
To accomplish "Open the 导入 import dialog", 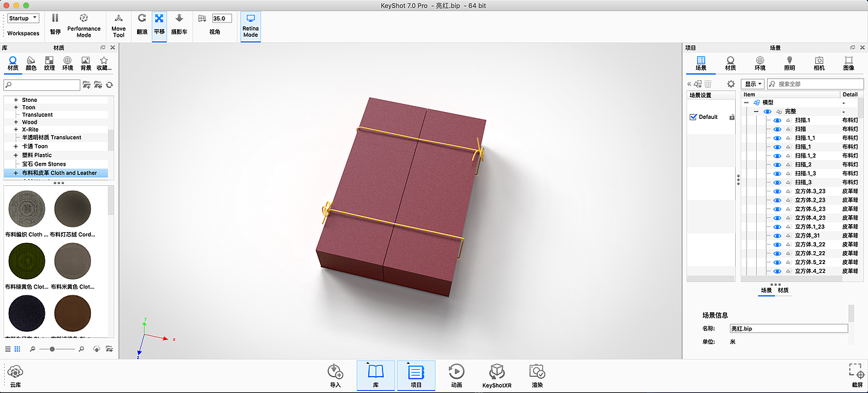I will coord(335,375).
